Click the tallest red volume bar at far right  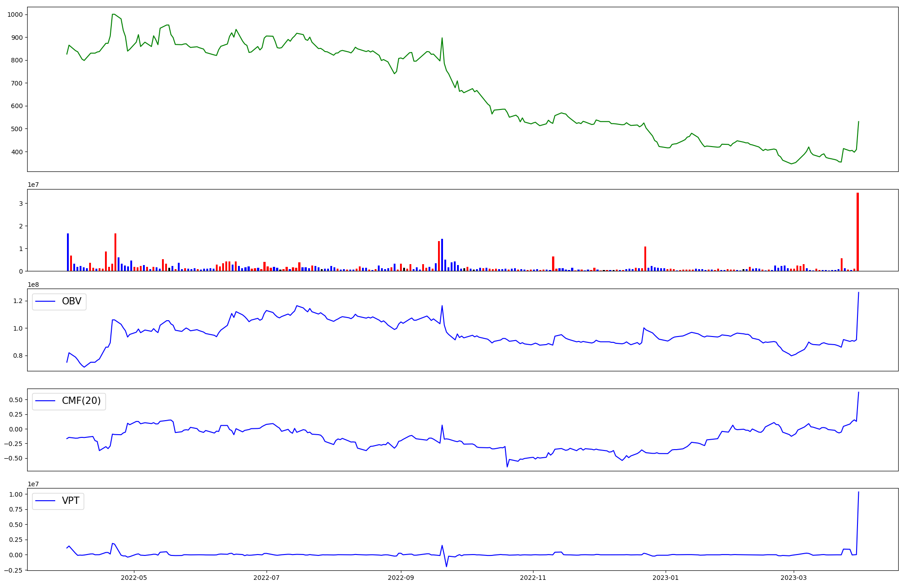click(x=857, y=232)
